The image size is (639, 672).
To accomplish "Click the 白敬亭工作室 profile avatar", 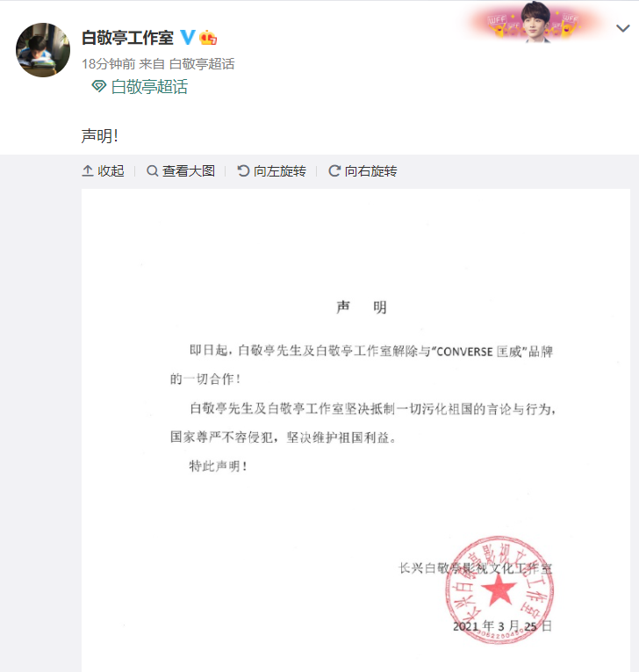I will [x=43, y=50].
